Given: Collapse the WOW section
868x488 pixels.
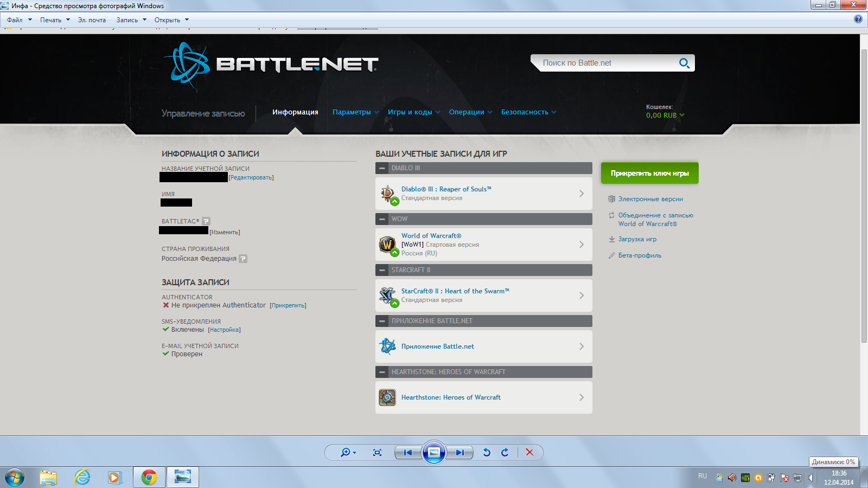Looking at the screenshot, I should (382, 219).
